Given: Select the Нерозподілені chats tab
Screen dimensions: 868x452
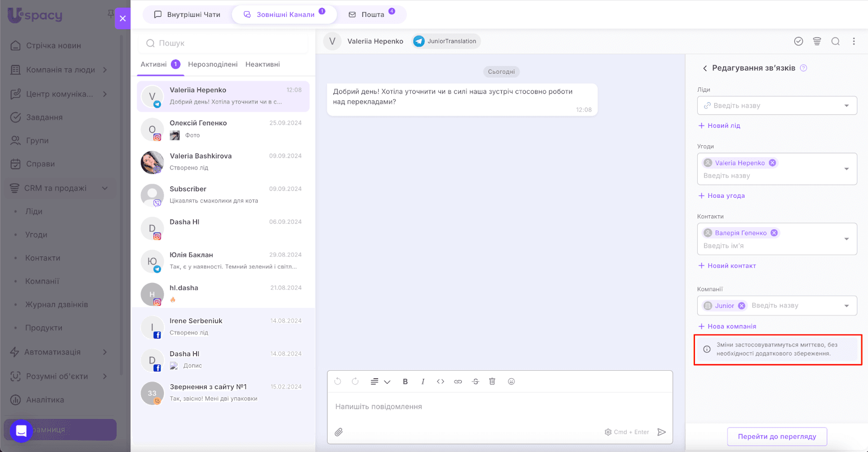Looking at the screenshot, I should point(213,64).
